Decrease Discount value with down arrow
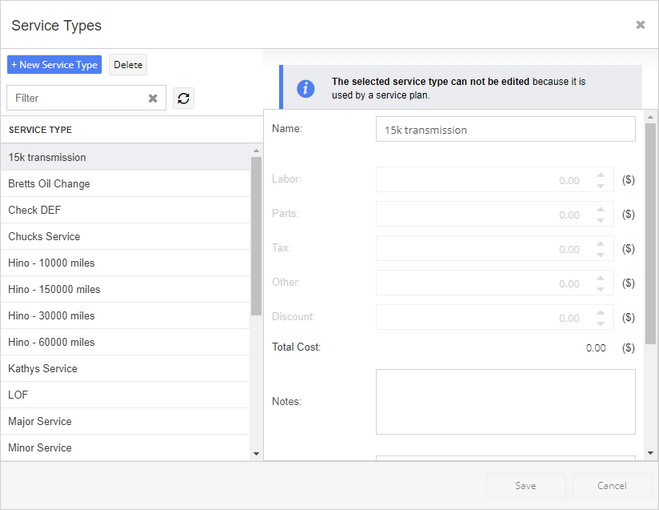 pos(601,324)
